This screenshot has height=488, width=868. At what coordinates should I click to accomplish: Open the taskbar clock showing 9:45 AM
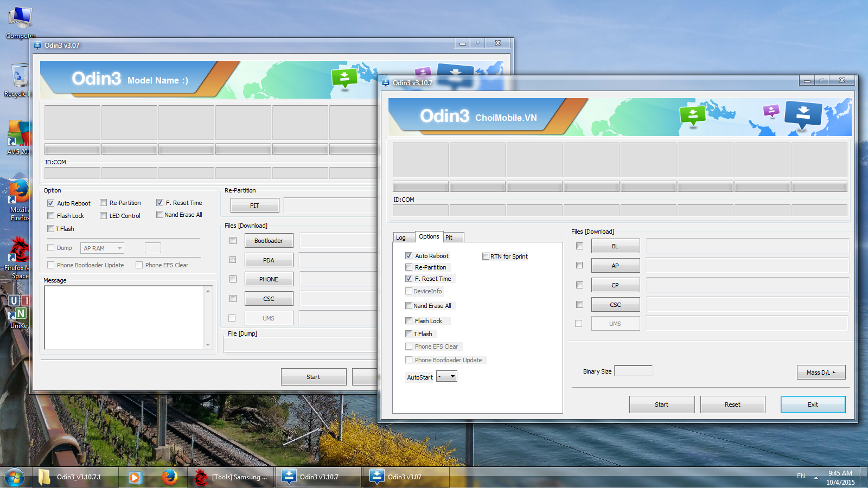coord(840,478)
